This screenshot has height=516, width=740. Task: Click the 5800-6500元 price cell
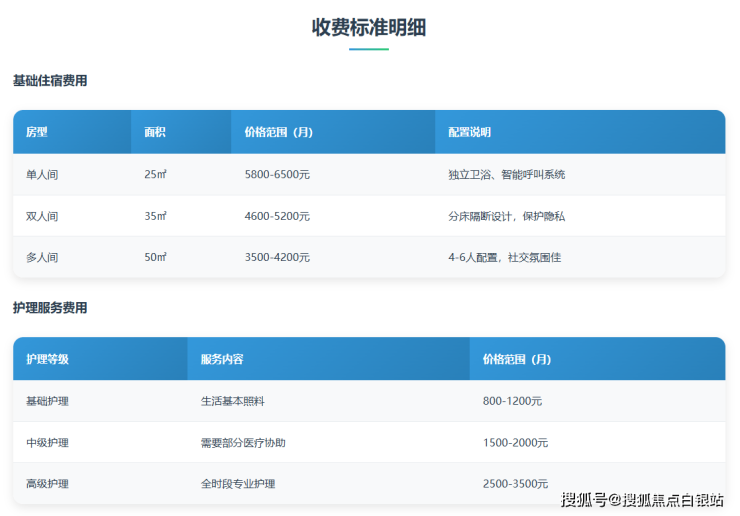(277, 174)
